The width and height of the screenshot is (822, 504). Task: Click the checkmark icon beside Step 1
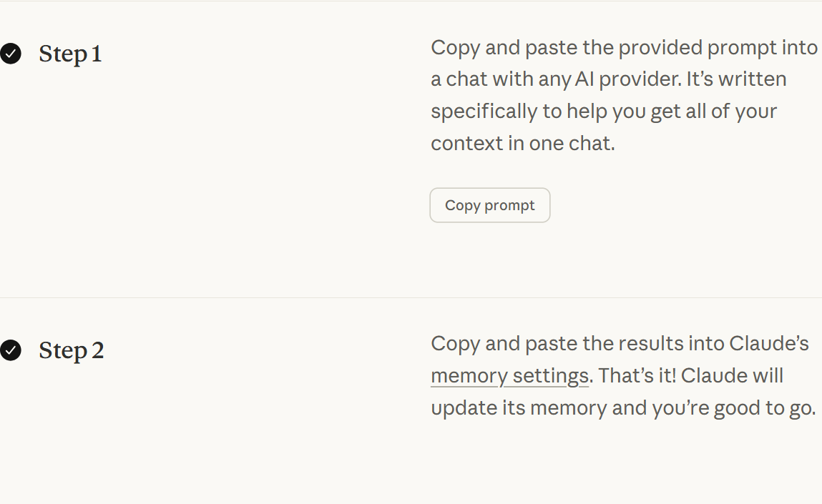11,54
